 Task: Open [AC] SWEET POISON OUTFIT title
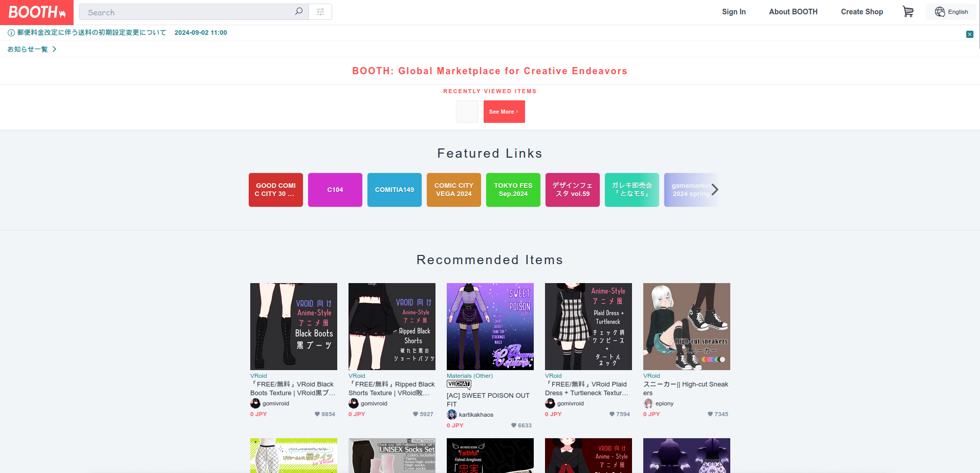click(488, 400)
